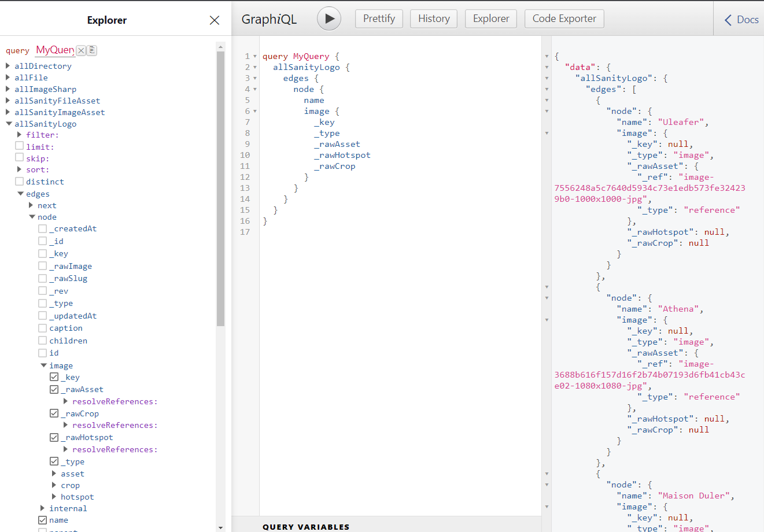The height and width of the screenshot is (532, 764).
Task: Prettify the query
Action: click(x=378, y=18)
